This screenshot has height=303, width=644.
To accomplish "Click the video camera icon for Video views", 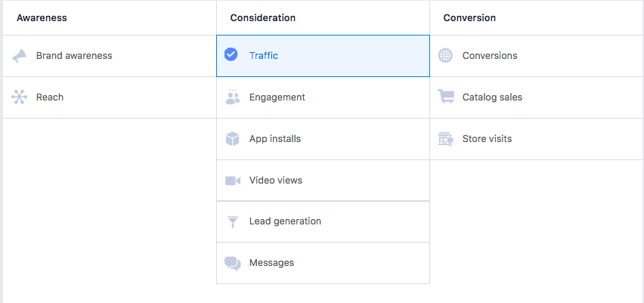I will (232, 181).
